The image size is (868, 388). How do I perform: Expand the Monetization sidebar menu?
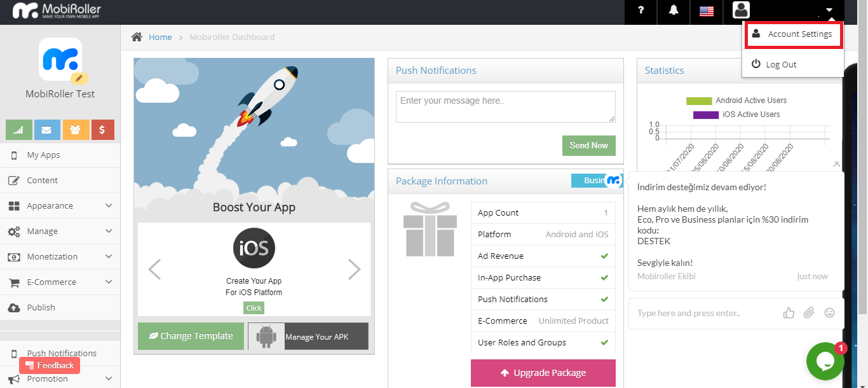point(60,257)
